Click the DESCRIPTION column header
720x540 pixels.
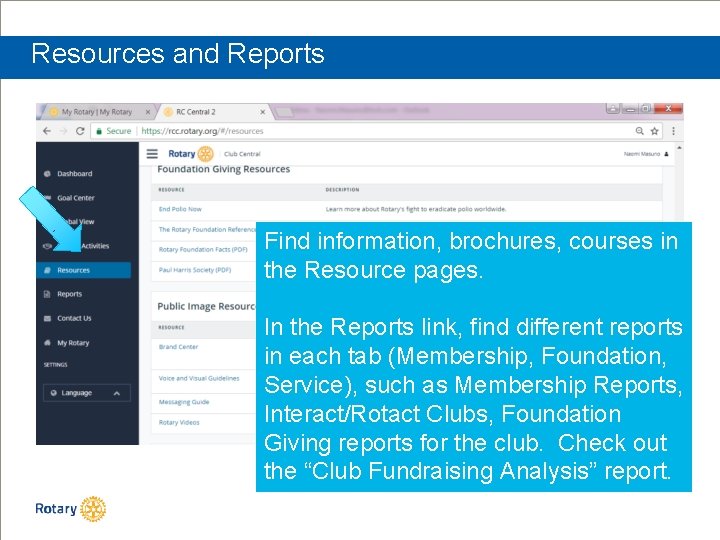343,190
